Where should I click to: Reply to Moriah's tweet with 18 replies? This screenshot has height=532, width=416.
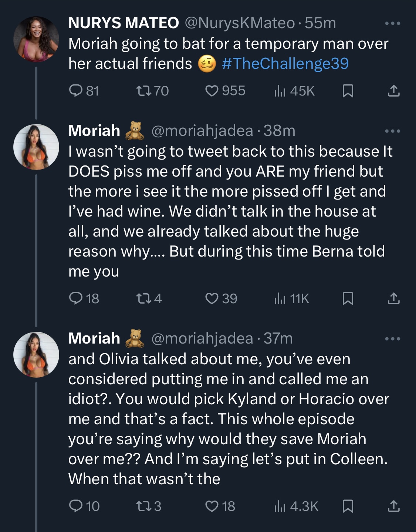coord(84,298)
